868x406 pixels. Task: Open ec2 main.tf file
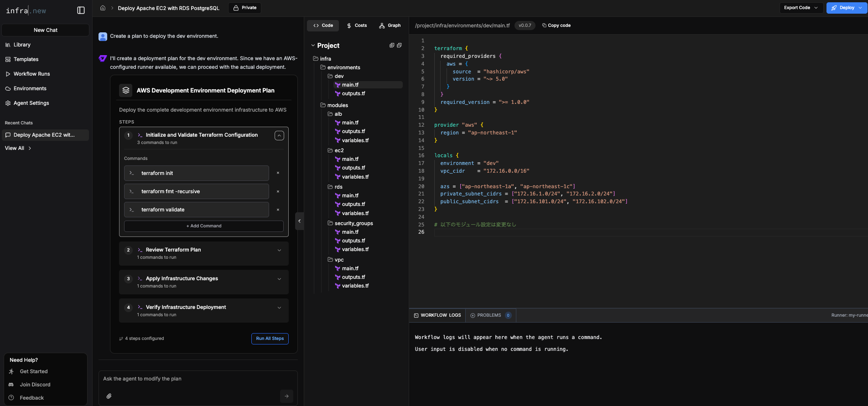347,159
